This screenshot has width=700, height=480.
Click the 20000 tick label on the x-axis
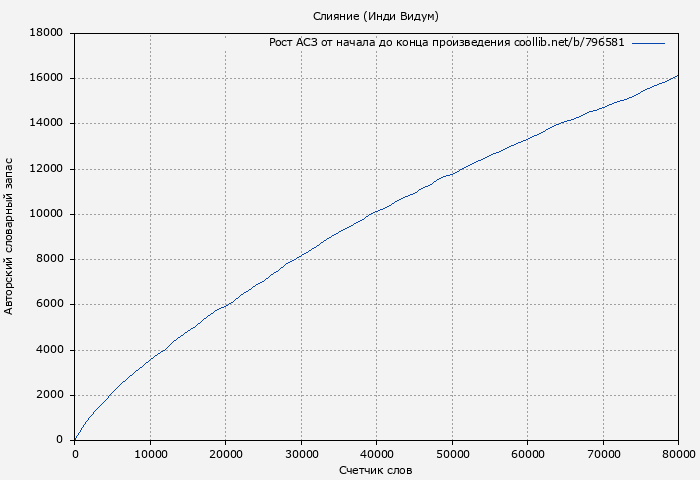[x=226, y=454]
